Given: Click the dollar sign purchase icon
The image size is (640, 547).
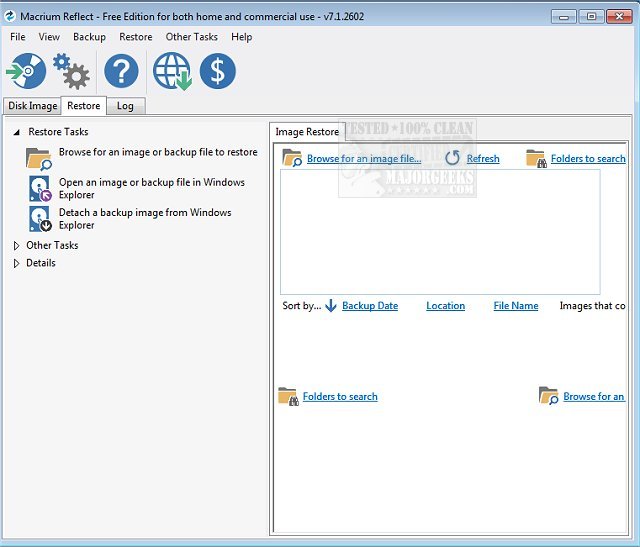Looking at the screenshot, I should (x=218, y=71).
